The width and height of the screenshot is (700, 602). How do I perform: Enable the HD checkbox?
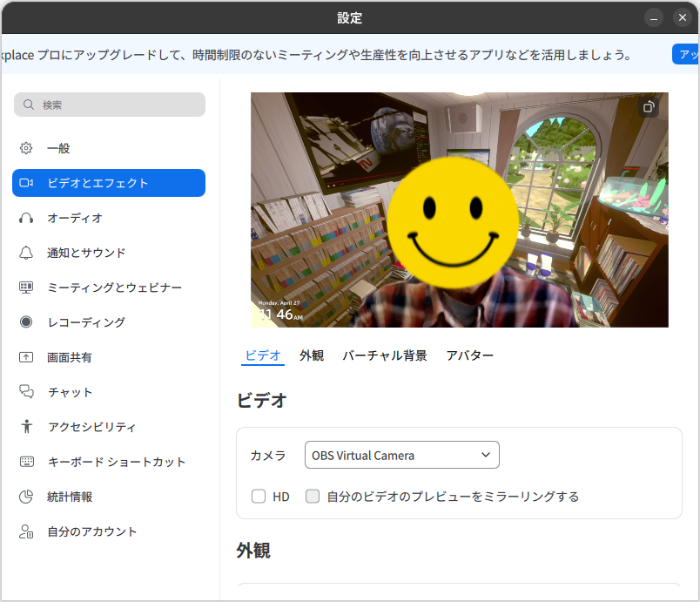pos(259,497)
